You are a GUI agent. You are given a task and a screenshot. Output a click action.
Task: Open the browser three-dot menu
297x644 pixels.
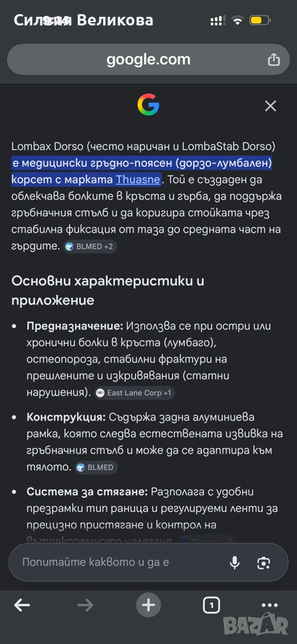(x=270, y=605)
